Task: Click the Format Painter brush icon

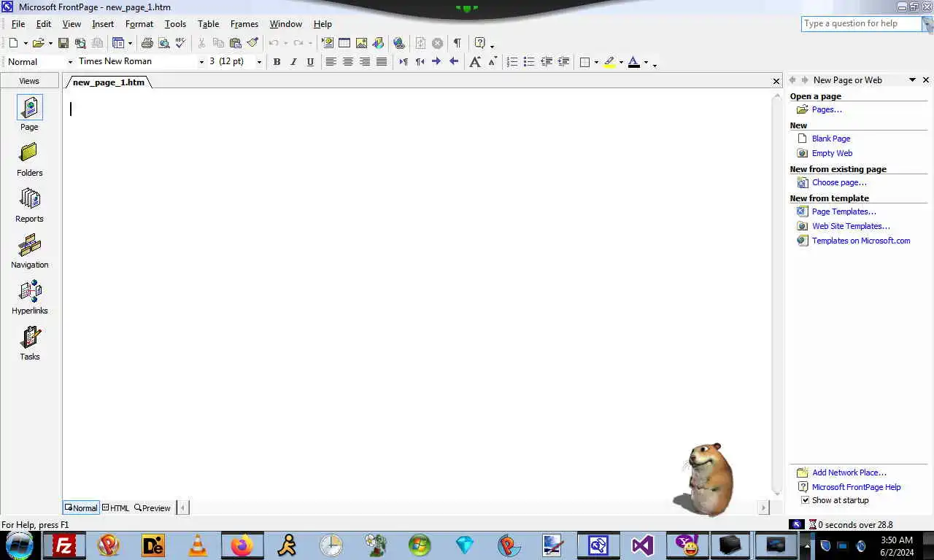Action: click(x=252, y=43)
